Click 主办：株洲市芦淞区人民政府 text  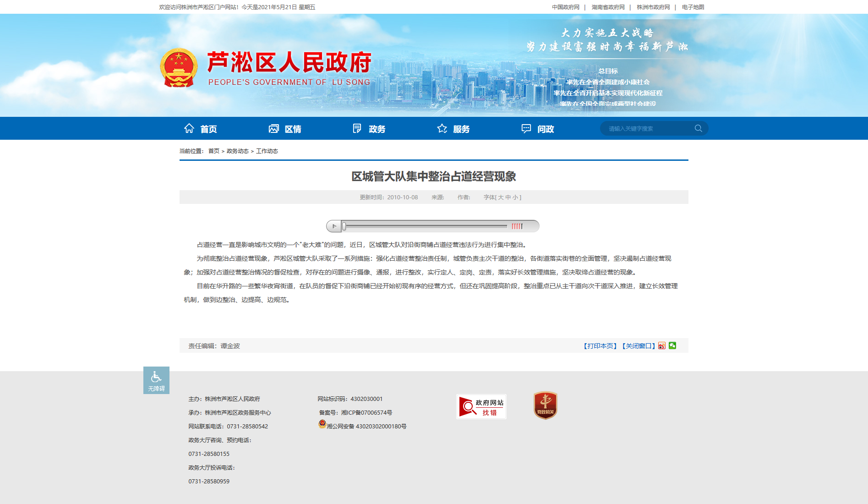coord(224,399)
